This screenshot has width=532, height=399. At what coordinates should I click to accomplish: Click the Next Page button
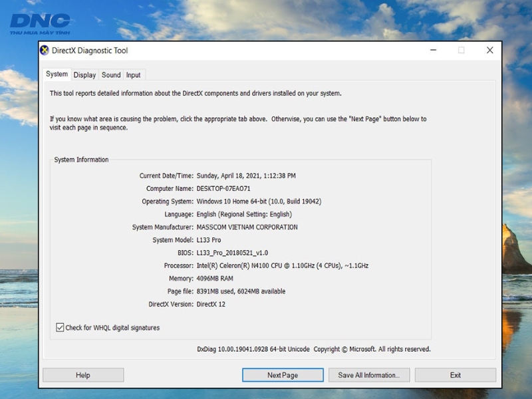click(283, 375)
